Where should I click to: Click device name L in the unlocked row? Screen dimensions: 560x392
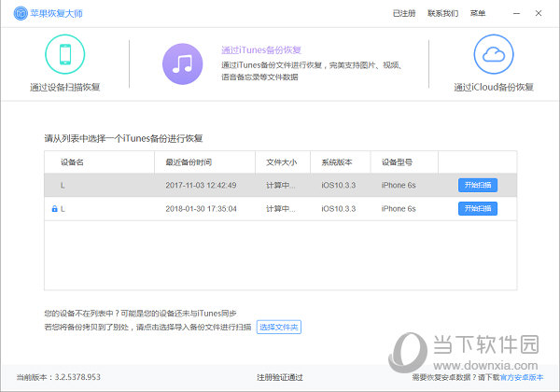tap(63, 186)
